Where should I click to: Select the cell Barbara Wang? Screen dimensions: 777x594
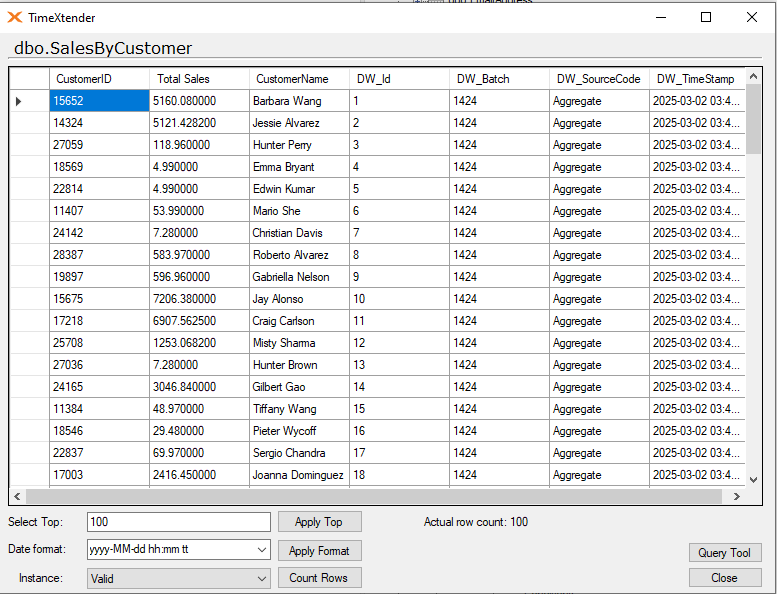click(x=299, y=101)
